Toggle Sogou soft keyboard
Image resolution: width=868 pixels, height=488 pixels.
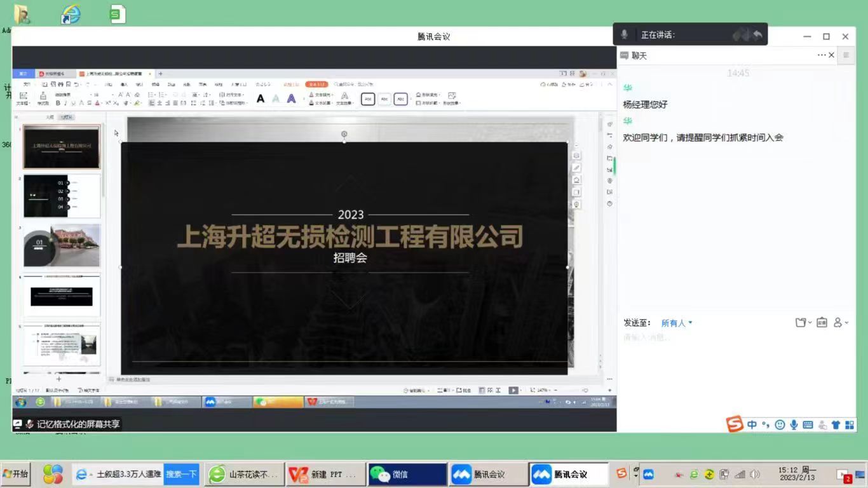point(808,424)
